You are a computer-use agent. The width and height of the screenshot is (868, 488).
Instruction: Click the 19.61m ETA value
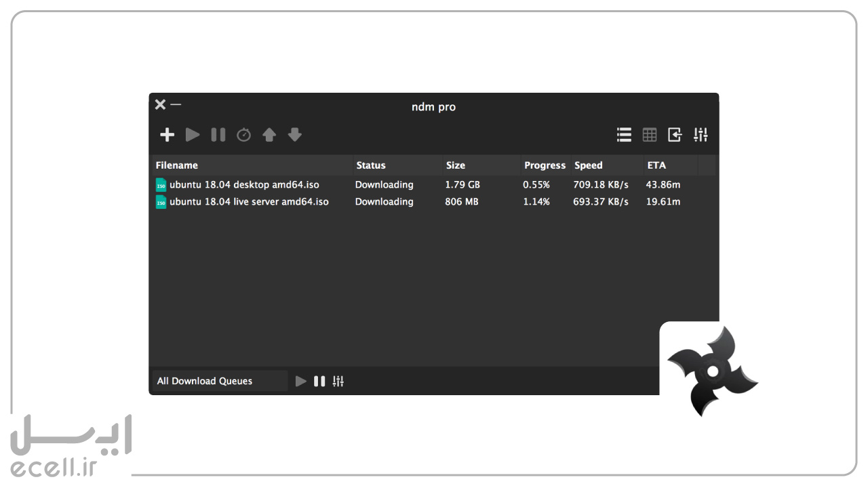pyautogui.click(x=663, y=201)
